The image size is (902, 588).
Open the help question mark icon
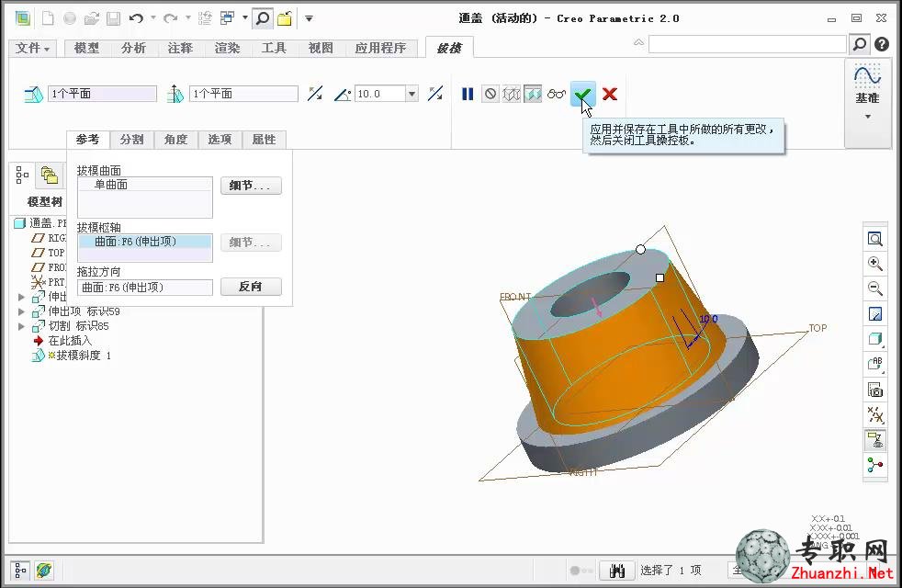pyautogui.click(x=881, y=44)
